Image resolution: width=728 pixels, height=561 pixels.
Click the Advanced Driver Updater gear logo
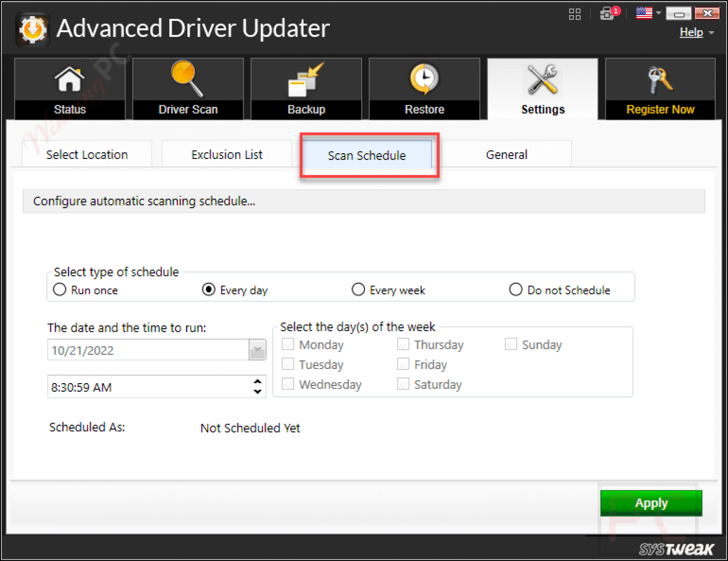click(x=32, y=29)
